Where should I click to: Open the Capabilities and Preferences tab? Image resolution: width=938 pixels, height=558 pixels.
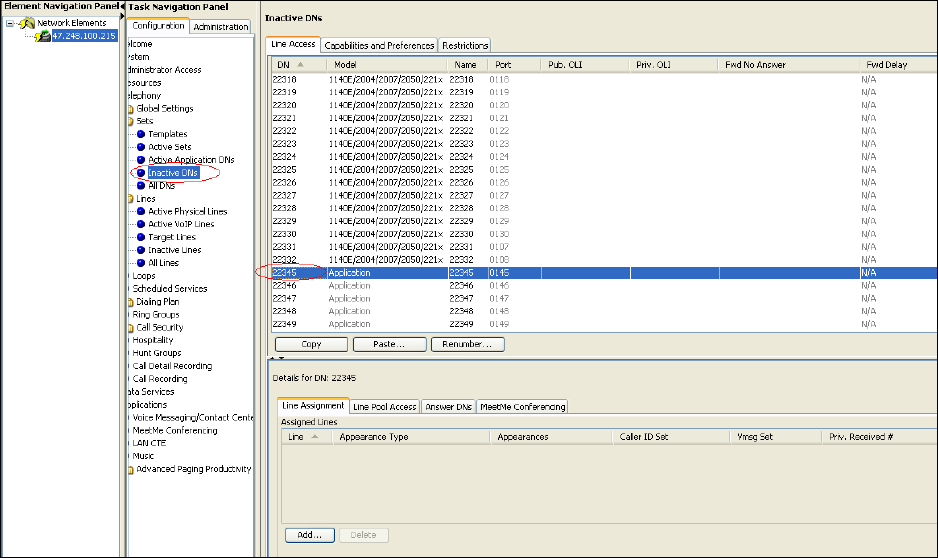pyautogui.click(x=379, y=45)
